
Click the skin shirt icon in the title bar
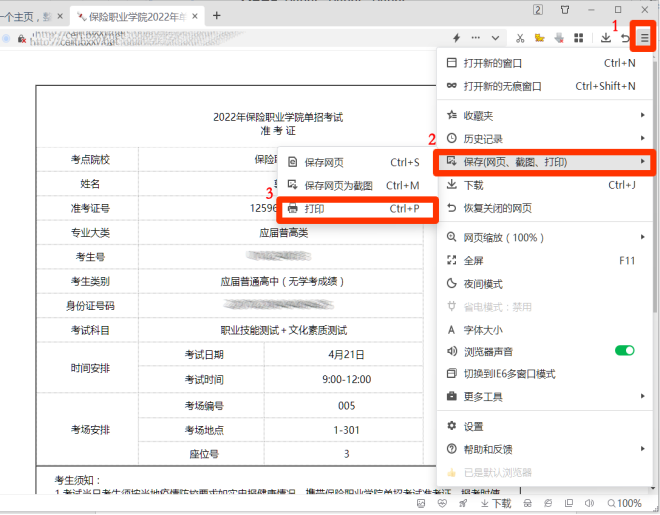click(565, 10)
